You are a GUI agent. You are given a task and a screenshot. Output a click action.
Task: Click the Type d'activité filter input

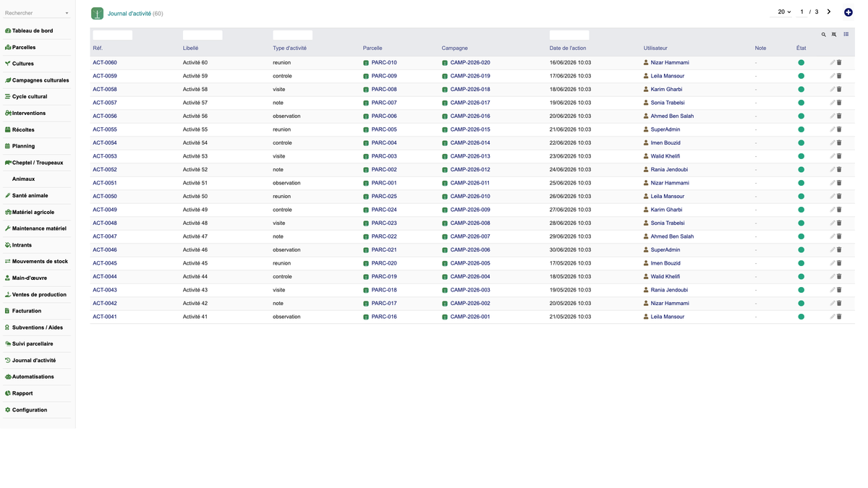[x=292, y=35]
